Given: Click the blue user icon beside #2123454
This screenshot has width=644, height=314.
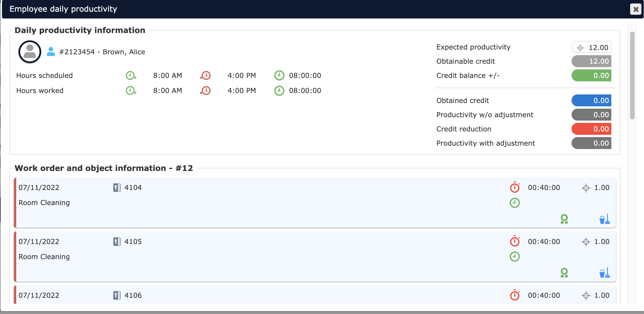Looking at the screenshot, I should click(x=51, y=52).
